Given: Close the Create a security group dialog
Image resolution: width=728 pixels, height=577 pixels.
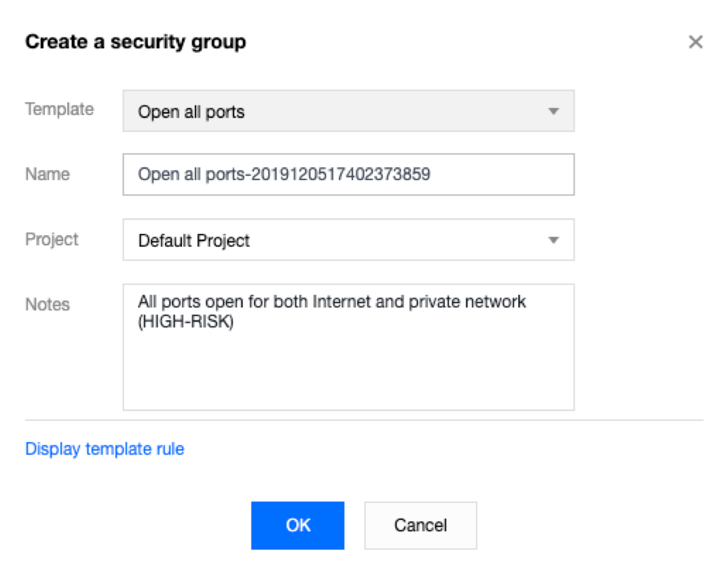Looking at the screenshot, I should click(x=695, y=43).
